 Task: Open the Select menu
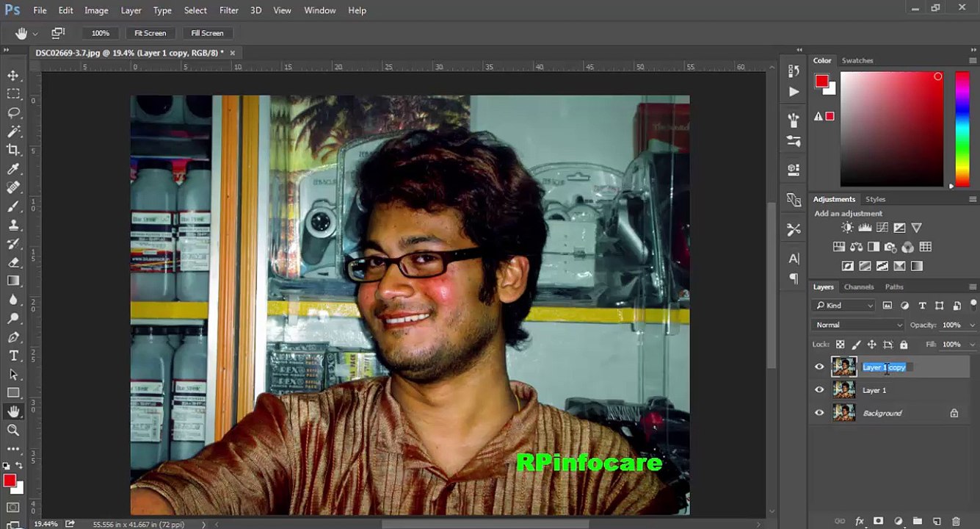(195, 10)
